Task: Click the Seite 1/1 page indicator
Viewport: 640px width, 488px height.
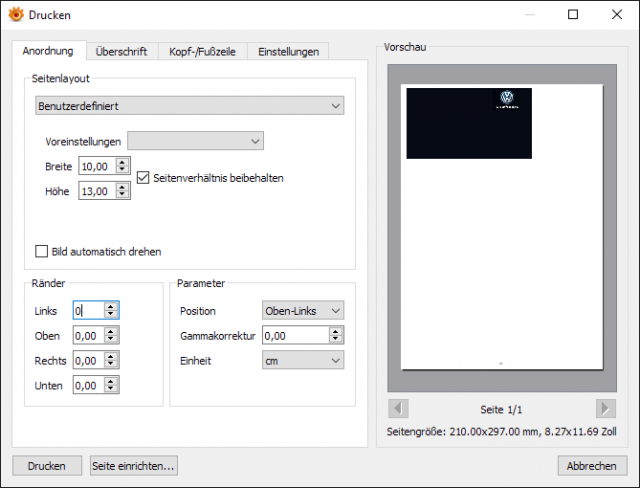Action: tap(501, 409)
